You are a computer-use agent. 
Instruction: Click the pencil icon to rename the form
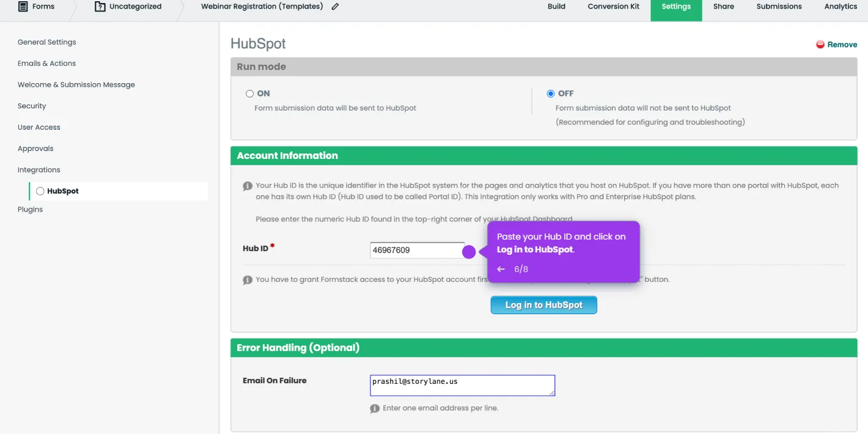(x=335, y=7)
